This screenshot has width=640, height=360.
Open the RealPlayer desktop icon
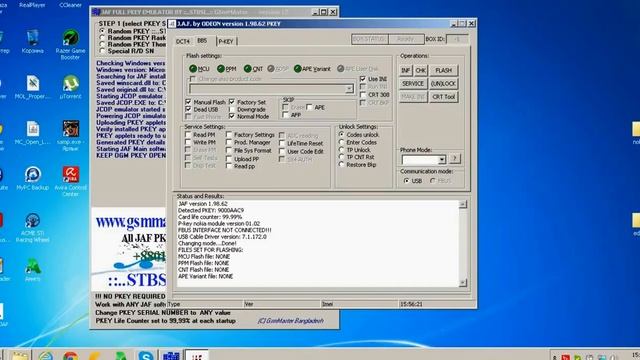(x=33, y=4)
